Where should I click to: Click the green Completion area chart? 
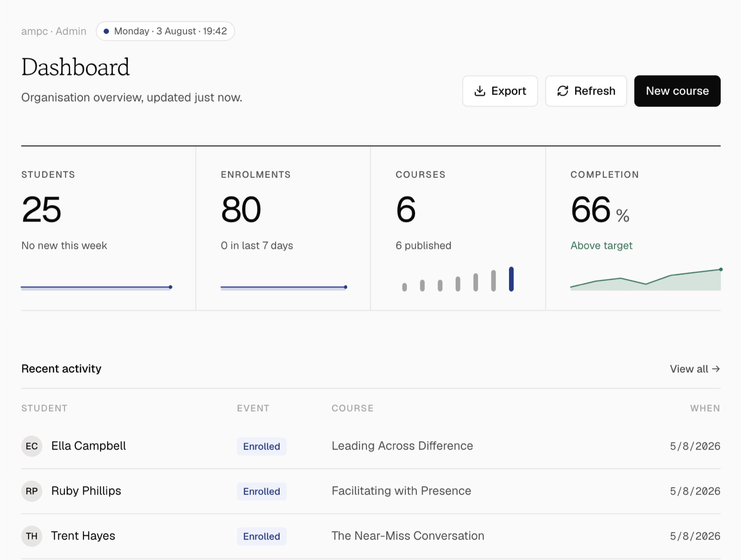pos(646,279)
